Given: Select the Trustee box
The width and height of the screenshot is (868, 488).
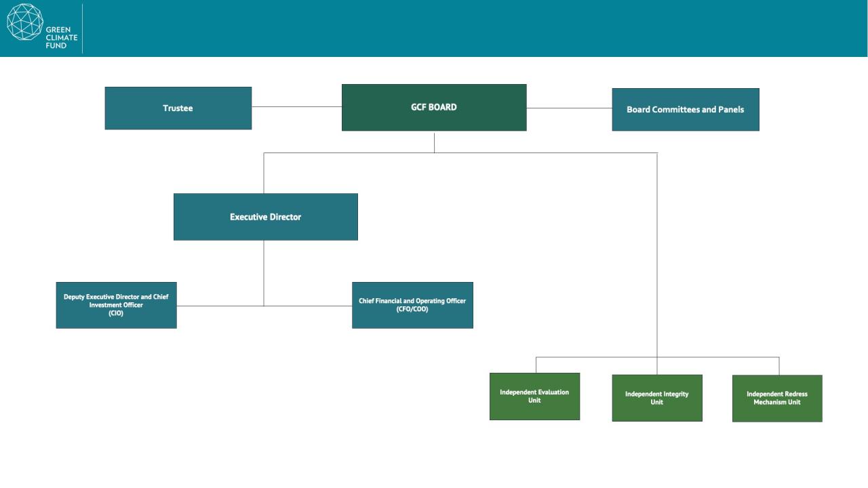Looking at the screenshot, I should click(x=178, y=108).
